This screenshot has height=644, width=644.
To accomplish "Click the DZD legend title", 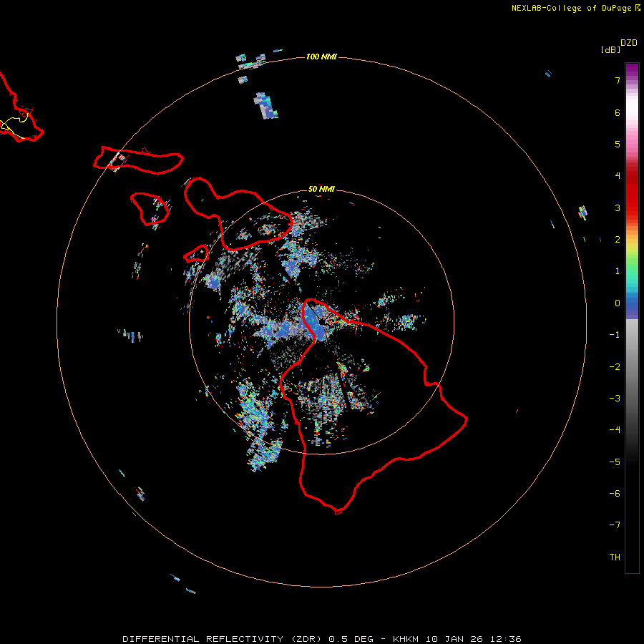I will [x=629, y=42].
